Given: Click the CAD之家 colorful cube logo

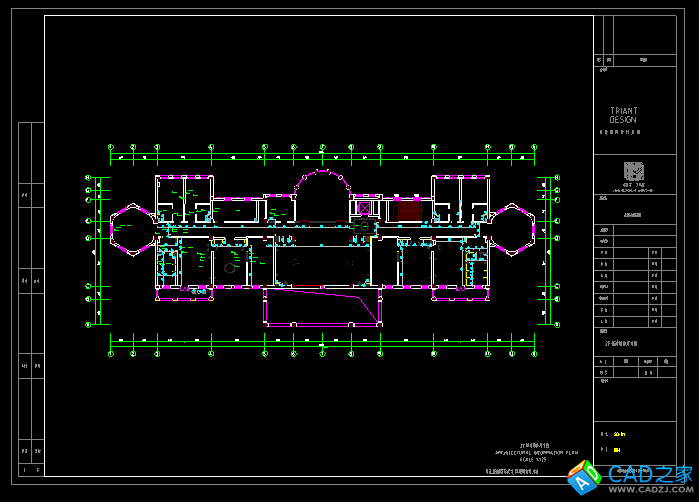Looking at the screenshot, I should tap(582, 481).
